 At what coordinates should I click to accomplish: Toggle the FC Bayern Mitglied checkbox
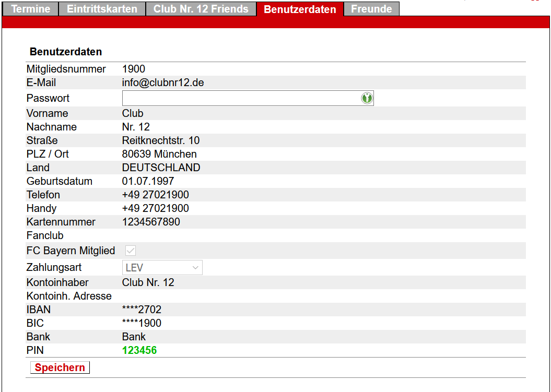click(x=131, y=251)
